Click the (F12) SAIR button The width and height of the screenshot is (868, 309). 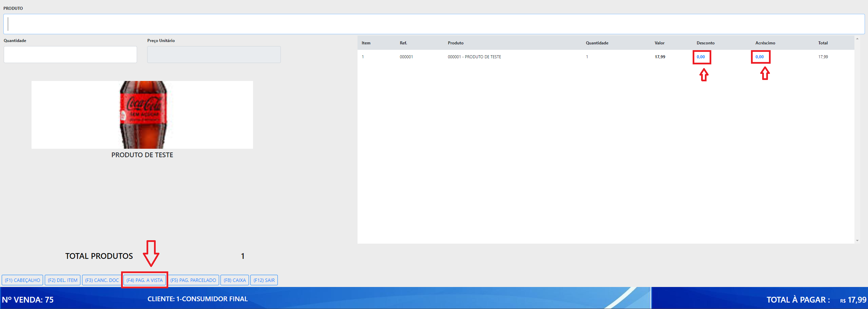point(264,280)
